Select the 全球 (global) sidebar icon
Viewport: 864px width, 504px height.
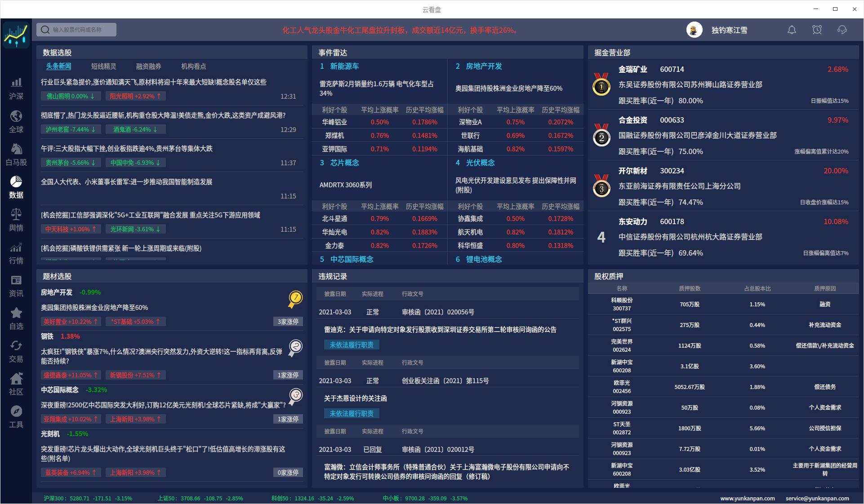pyautogui.click(x=16, y=121)
